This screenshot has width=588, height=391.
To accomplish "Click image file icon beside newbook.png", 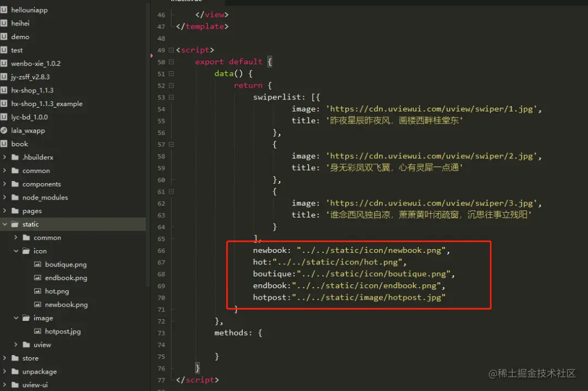I will 38,305.
